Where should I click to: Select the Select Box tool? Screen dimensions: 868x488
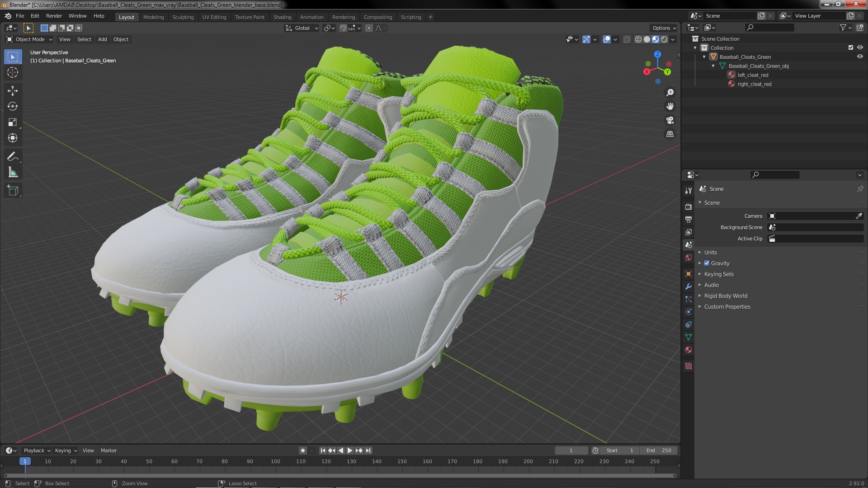click(x=13, y=57)
